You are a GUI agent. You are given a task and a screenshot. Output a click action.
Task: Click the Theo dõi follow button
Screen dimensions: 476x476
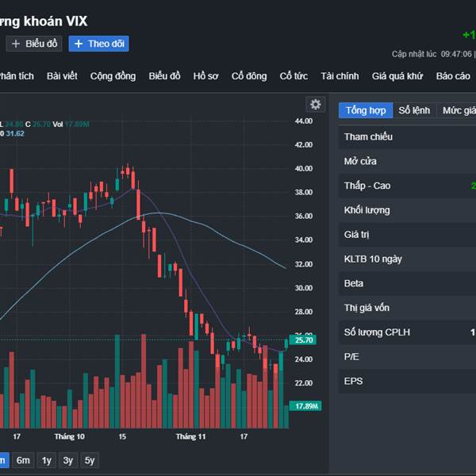(x=99, y=44)
